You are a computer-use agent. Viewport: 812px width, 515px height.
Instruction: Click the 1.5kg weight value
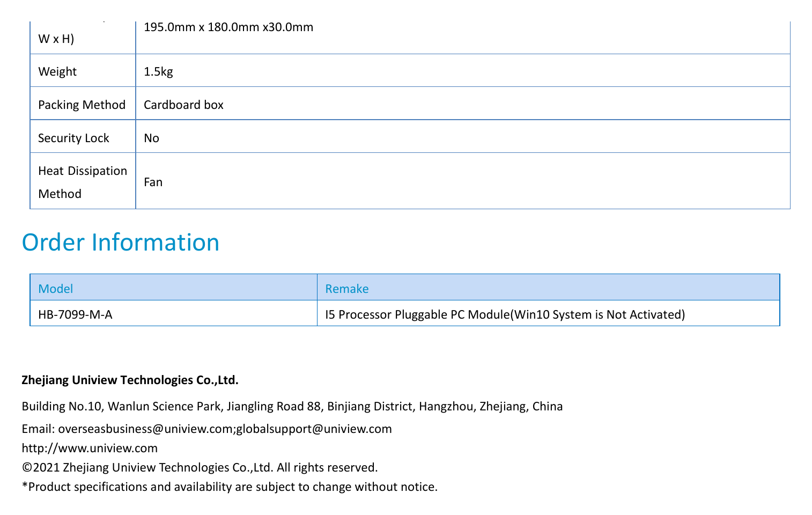click(158, 71)
